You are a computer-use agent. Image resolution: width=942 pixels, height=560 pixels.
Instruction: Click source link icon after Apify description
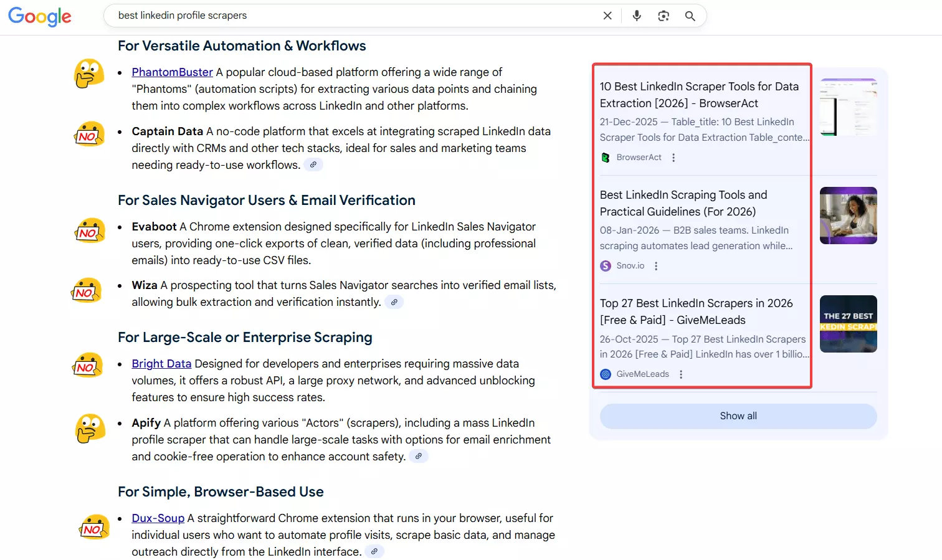click(x=419, y=457)
